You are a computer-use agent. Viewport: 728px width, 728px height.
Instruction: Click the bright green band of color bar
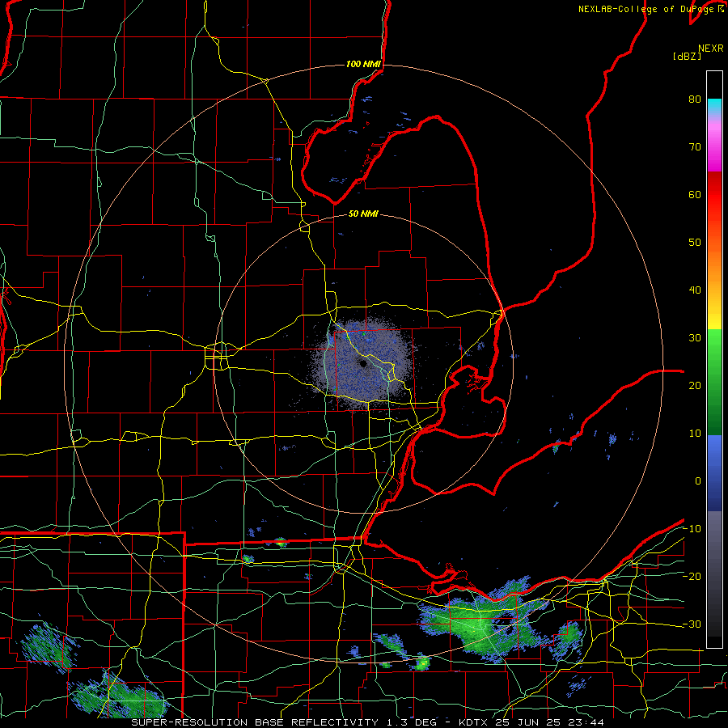(714, 348)
